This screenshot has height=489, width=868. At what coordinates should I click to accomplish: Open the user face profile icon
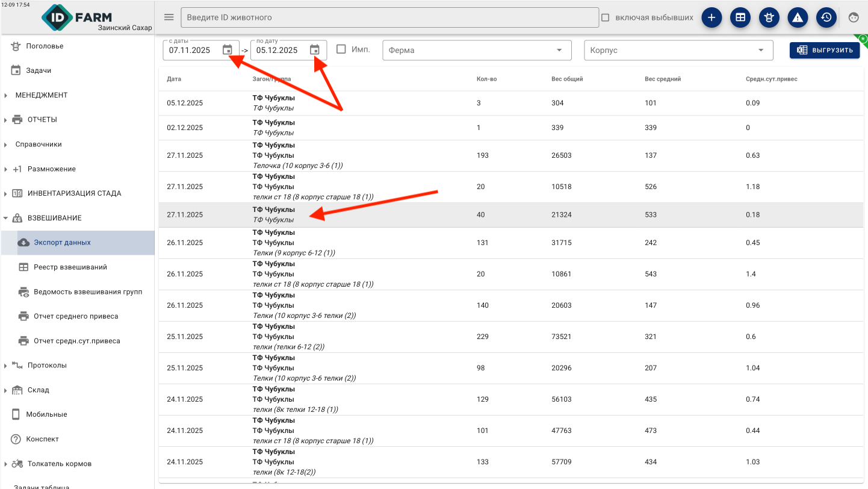(x=854, y=17)
